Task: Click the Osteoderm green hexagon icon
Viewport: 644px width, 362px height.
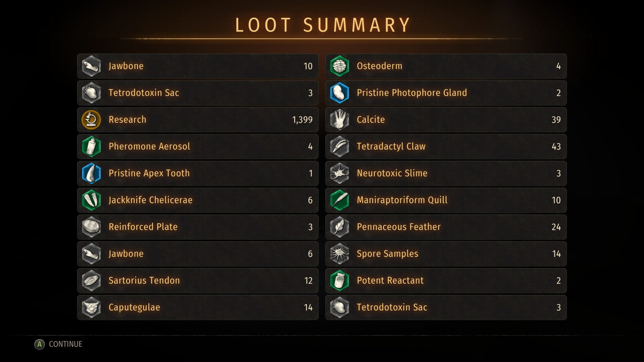Action: 339,66
